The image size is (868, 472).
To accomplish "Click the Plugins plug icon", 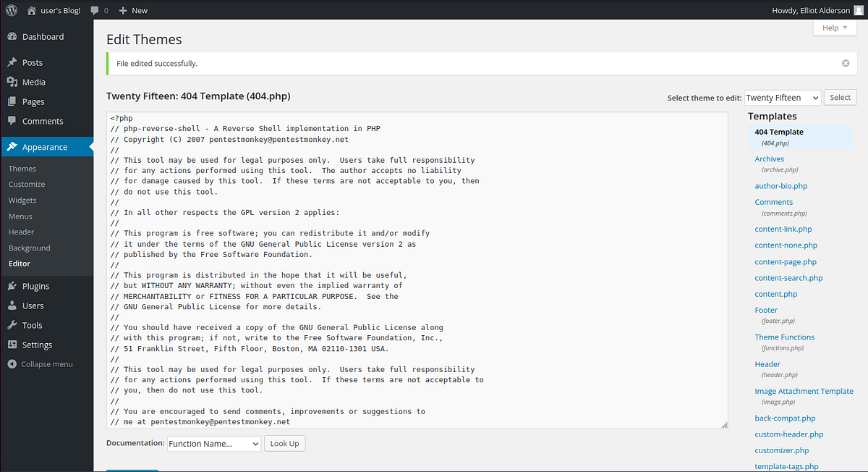I will coord(12,286).
